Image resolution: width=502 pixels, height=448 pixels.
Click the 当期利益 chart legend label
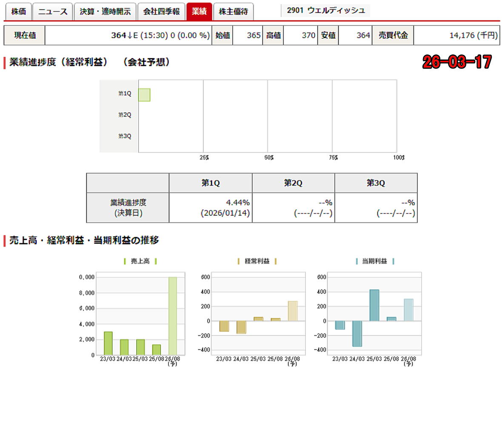pyautogui.click(x=374, y=261)
